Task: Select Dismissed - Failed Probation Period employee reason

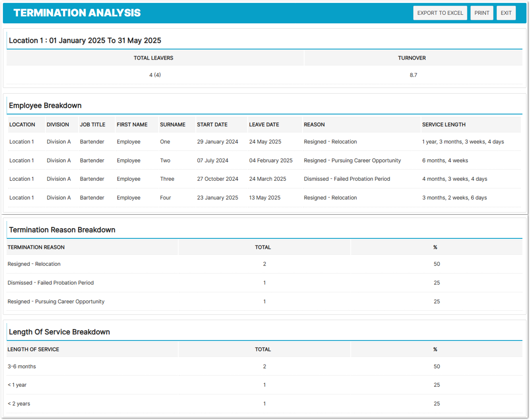Action: click(x=347, y=179)
